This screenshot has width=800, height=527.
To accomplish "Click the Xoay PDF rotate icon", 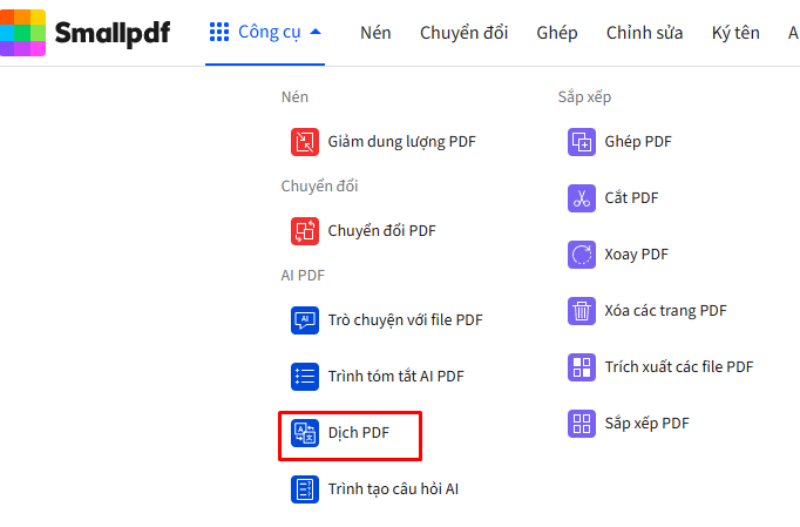I will click(x=582, y=254).
